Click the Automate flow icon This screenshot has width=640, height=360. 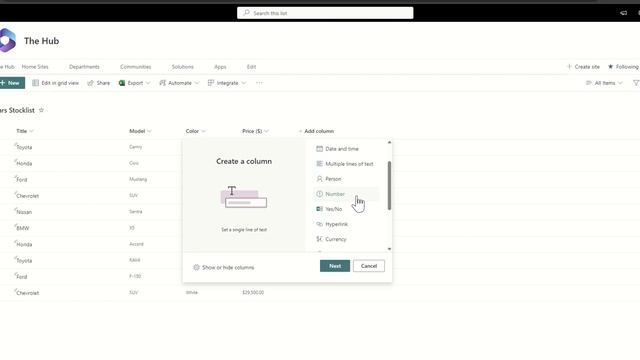click(x=162, y=83)
